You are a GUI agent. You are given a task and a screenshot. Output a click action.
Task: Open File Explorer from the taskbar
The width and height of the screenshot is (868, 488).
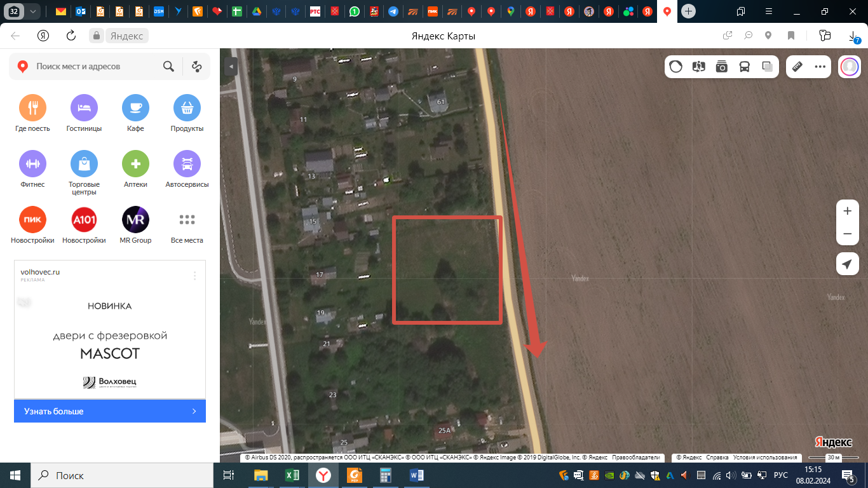pyautogui.click(x=261, y=475)
